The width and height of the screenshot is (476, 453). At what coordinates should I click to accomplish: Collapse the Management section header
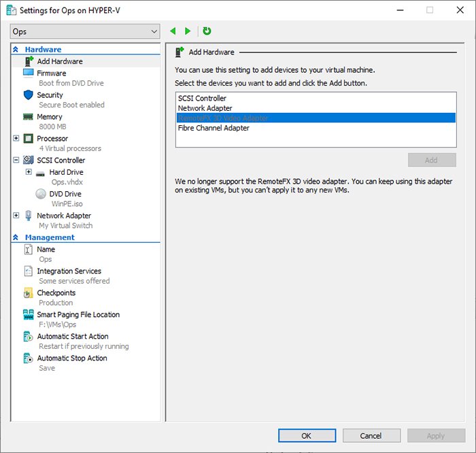tap(16, 238)
